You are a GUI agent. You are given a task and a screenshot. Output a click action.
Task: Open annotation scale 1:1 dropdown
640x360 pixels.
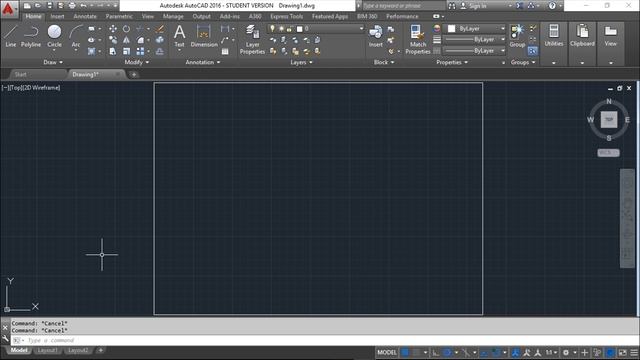pyautogui.click(x=551, y=352)
